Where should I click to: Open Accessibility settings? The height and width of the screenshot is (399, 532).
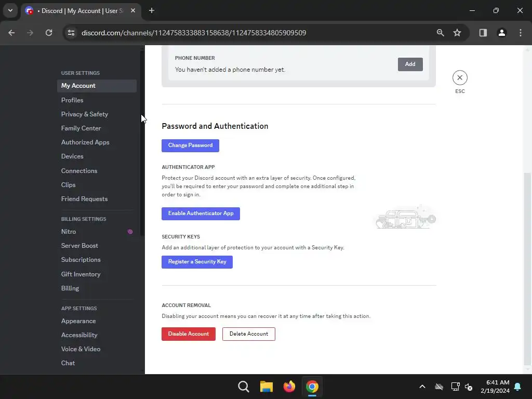point(97,335)
